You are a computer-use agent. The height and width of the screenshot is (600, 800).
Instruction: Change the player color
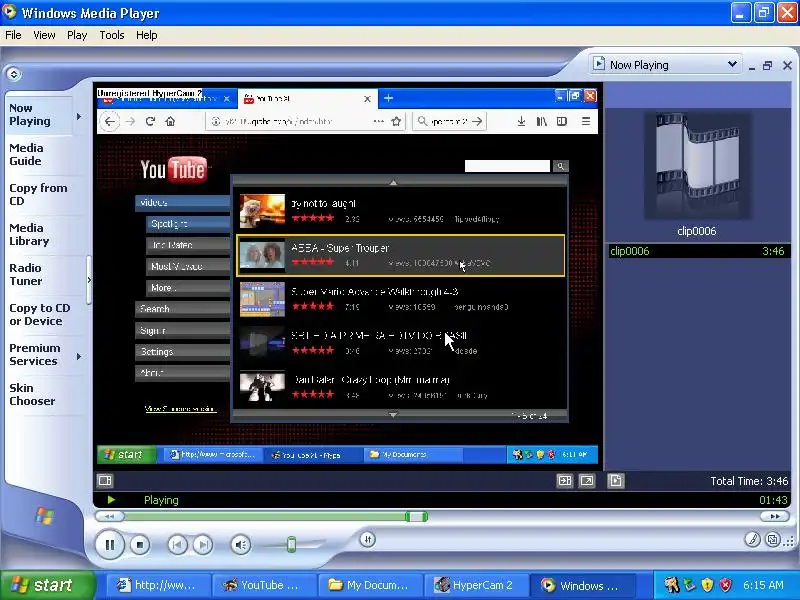(752, 539)
